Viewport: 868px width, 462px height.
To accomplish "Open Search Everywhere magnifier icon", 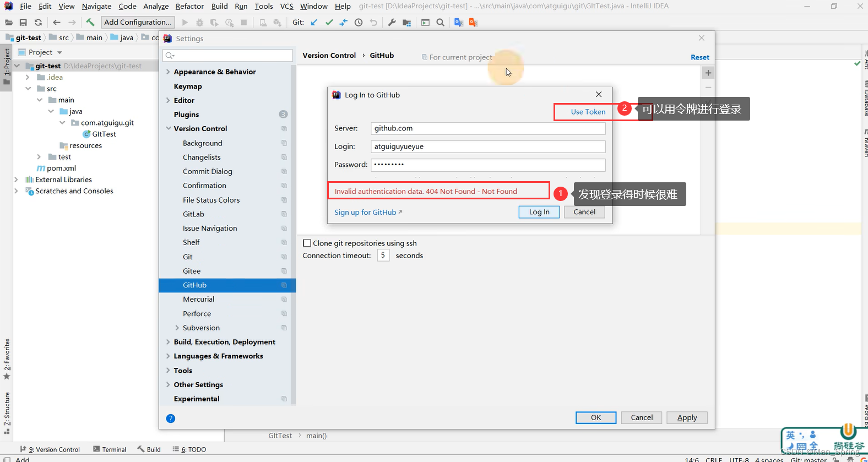I will 440,23.
